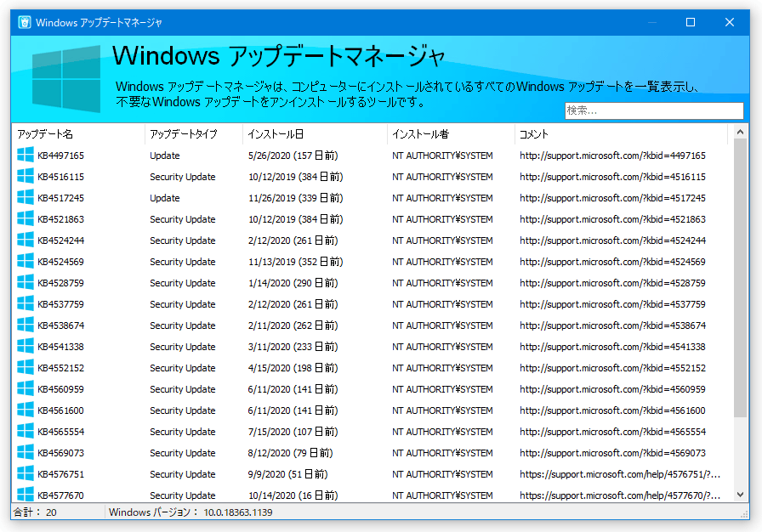Click the Windows icon beside KB4528759
Image resolution: width=762 pixels, height=532 pixels.
[26, 282]
